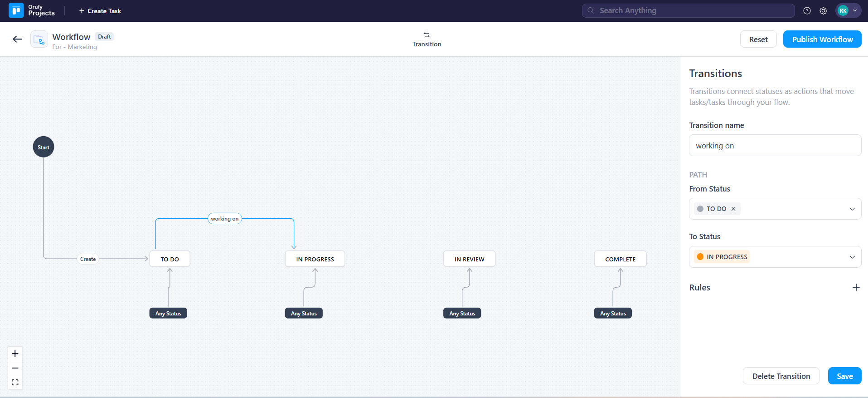The height and width of the screenshot is (398, 868).
Task: Click Create Task in top bar
Action: [100, 11]
